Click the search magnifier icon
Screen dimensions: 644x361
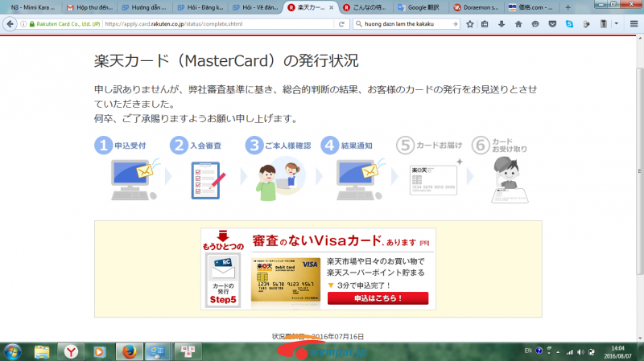[x=358, y=24]
